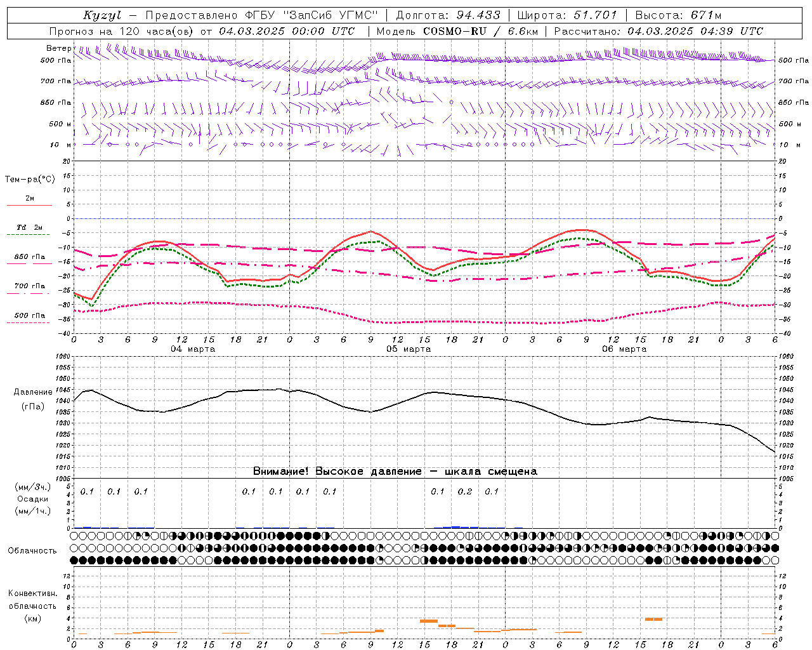Click the Ветер wind panel label
The image size is (812, 650).
point(59,48)
